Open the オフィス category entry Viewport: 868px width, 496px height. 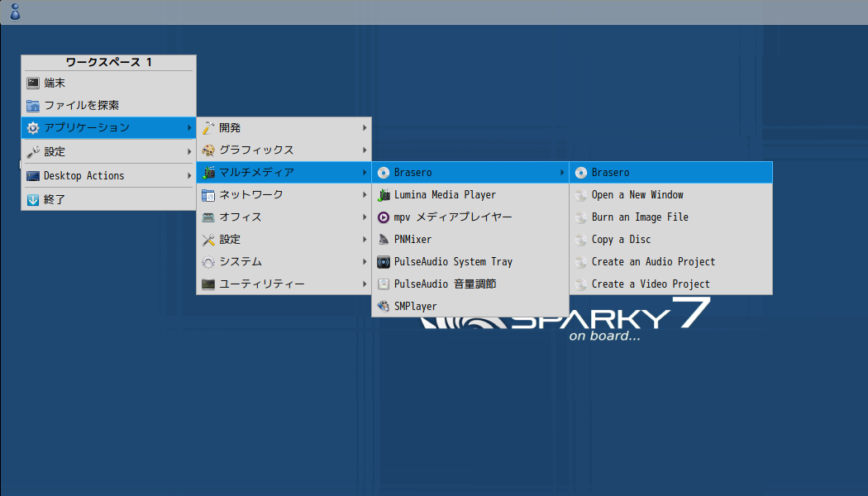tap(284, 217)
